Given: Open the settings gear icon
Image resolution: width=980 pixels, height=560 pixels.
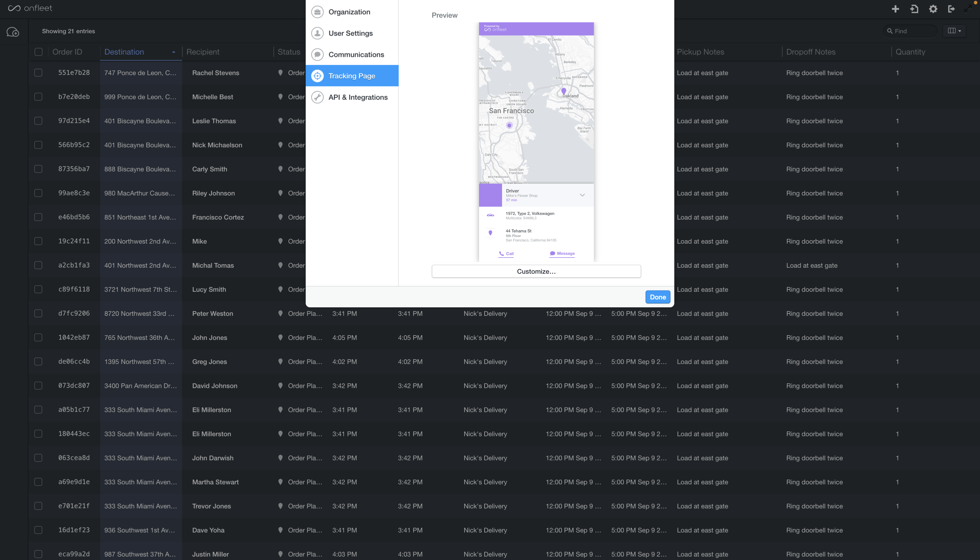Looking at the screenshot, I should (x=933, y=8).
